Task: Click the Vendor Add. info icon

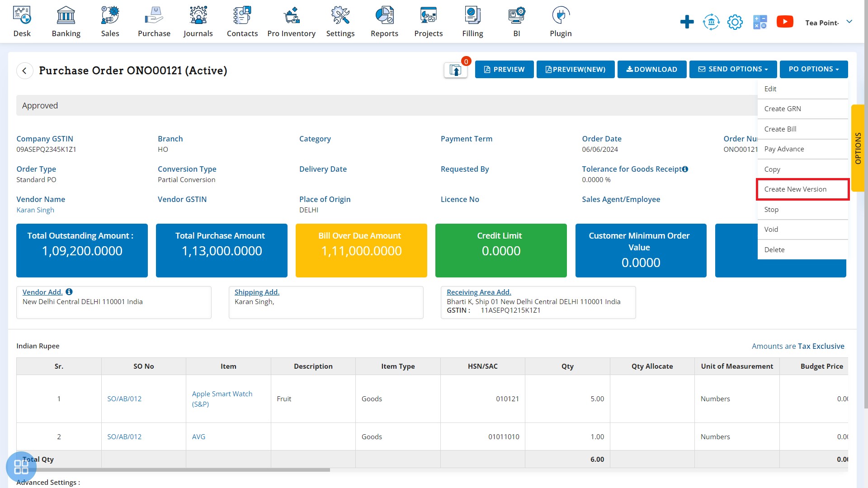Action: pos(69,292)
